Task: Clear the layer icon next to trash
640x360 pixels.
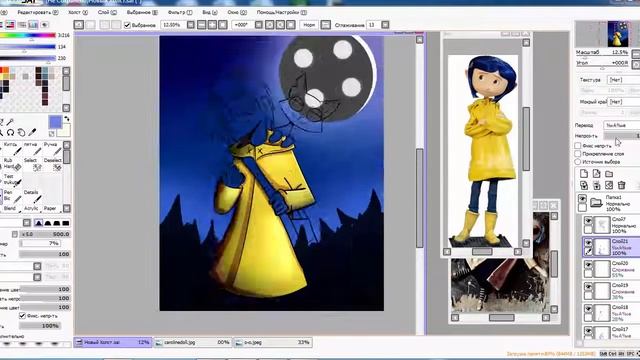Action: click(x=609, y=185)
